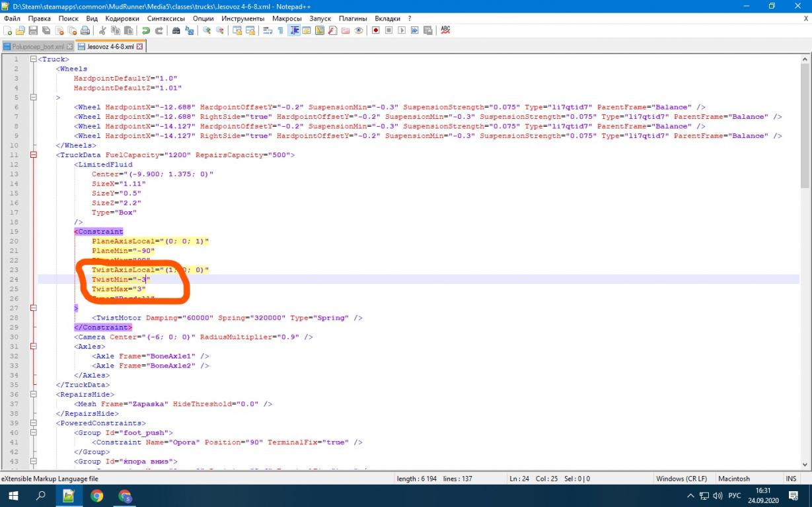Click the Print toolbar icon
Viewport: 812px width, 507px height.
(x=85, y=31)
